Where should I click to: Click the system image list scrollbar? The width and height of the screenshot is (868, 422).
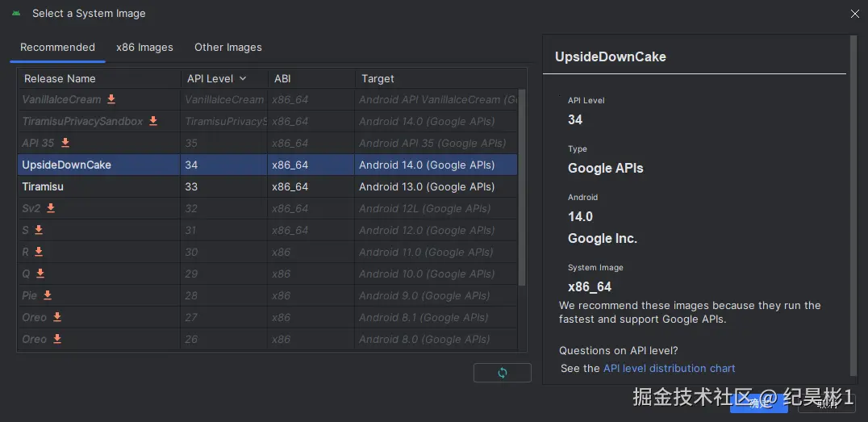(x=522, y=186)
